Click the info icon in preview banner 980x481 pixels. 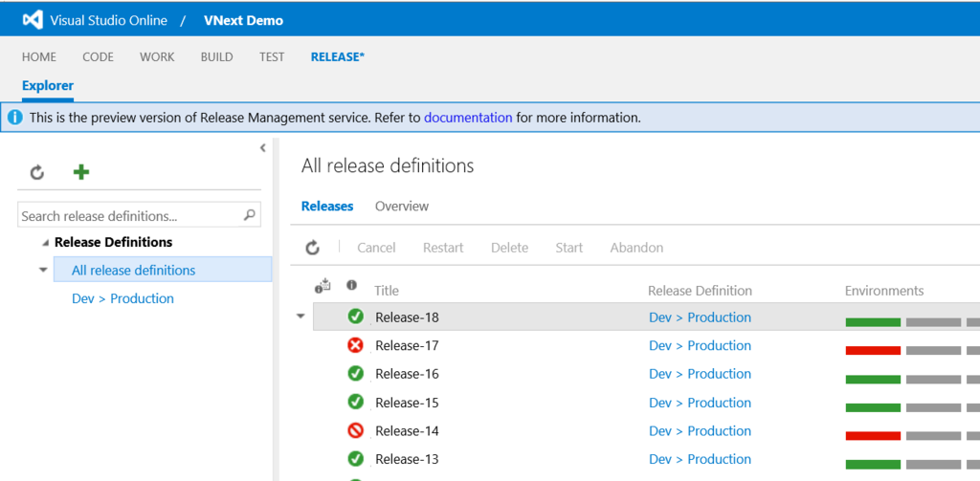15,118
